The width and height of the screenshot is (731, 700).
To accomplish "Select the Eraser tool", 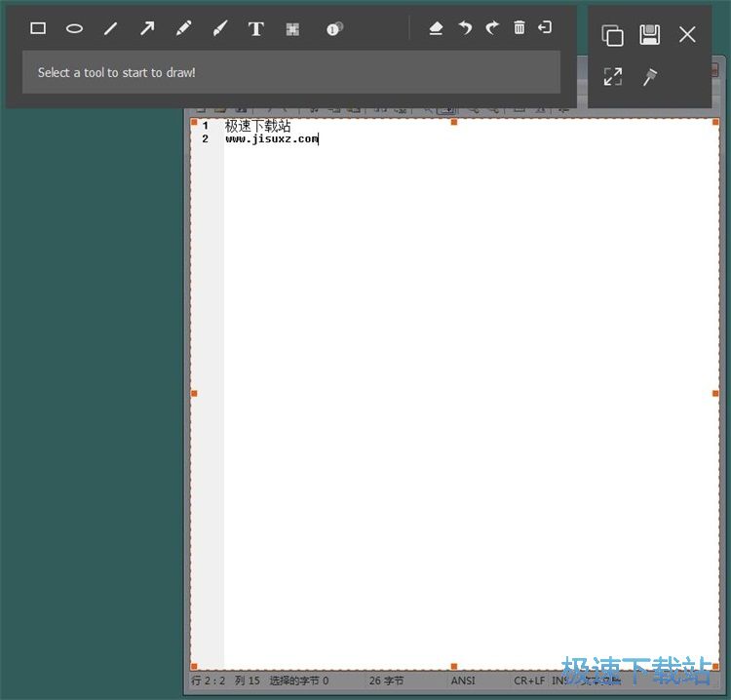I will pos(436,28).
